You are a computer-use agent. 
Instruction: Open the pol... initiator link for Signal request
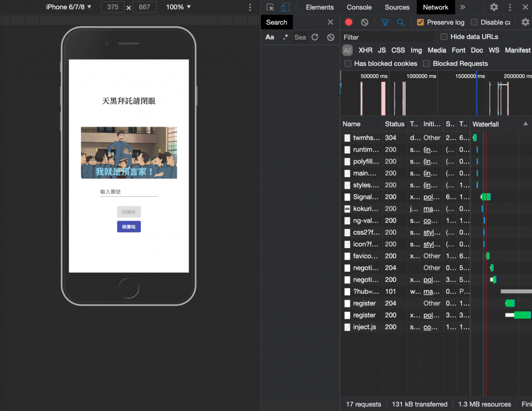pyautogui.click(x=431, y=197)
